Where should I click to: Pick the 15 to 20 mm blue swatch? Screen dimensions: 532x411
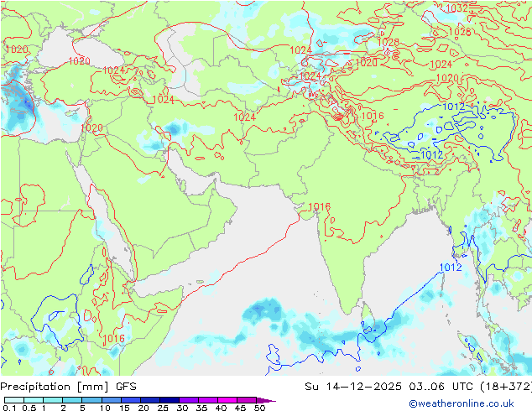130,400
